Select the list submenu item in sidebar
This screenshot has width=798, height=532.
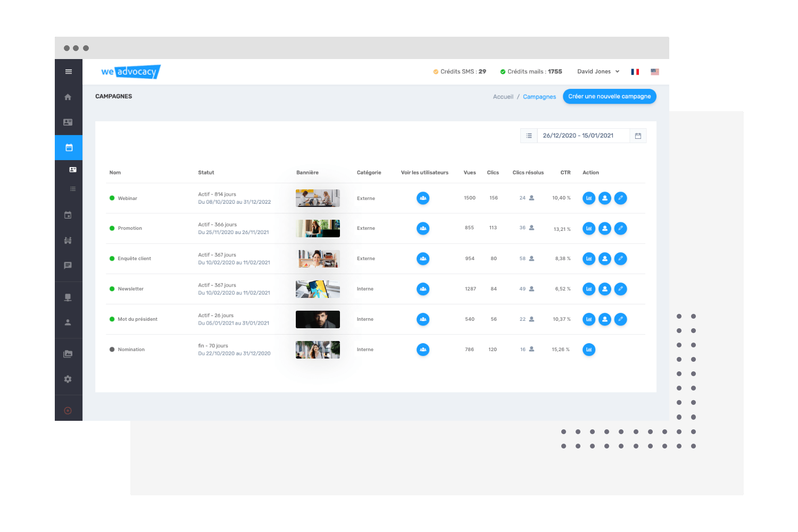click(73, 189)
